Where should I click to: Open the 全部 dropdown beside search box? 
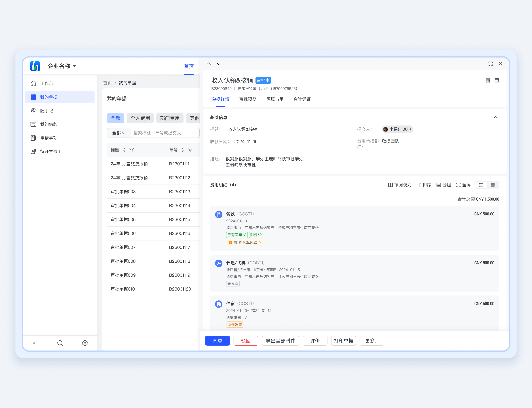pos(119,133)
